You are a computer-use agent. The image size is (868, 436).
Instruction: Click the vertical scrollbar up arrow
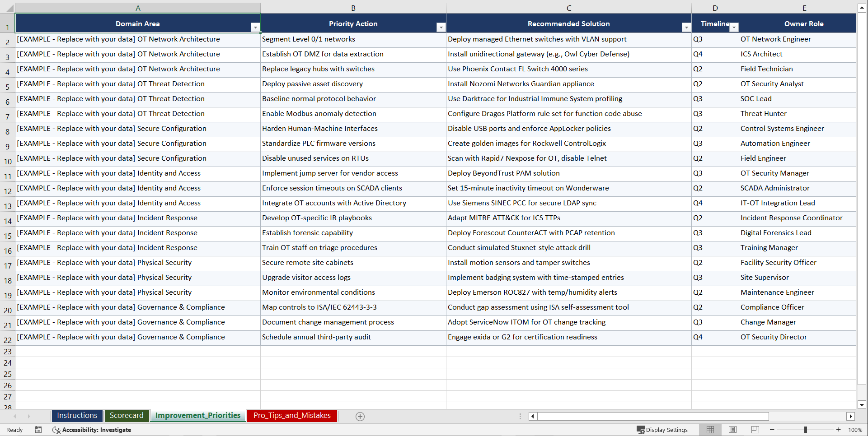click(862, 7)
